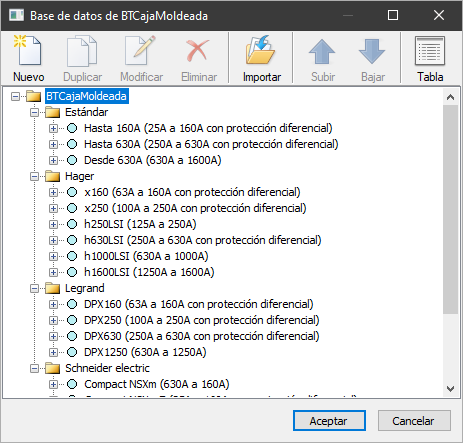Click the scrollbar down arrow
Image resolution: width=463 pixels, height=443 pixels.
pos(450,389)
